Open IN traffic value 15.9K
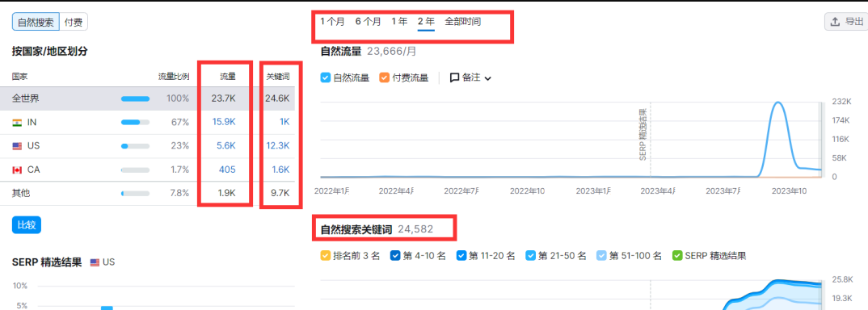Screen dimensions: 868x310 [223, 122]
